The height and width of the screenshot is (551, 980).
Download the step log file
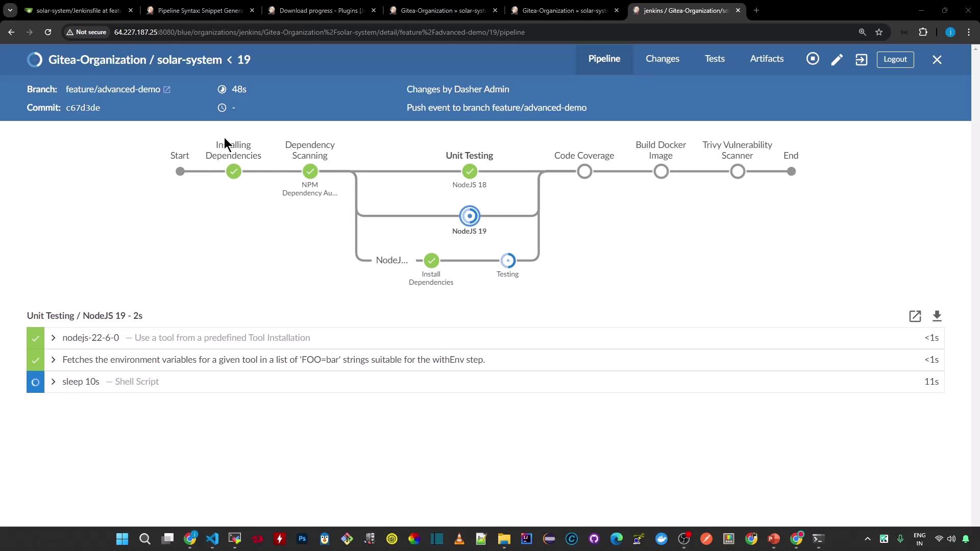[x=937, y=316]
